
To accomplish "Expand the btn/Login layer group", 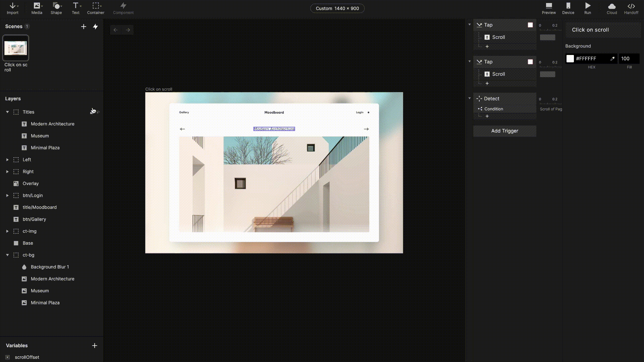I will 7,195.
